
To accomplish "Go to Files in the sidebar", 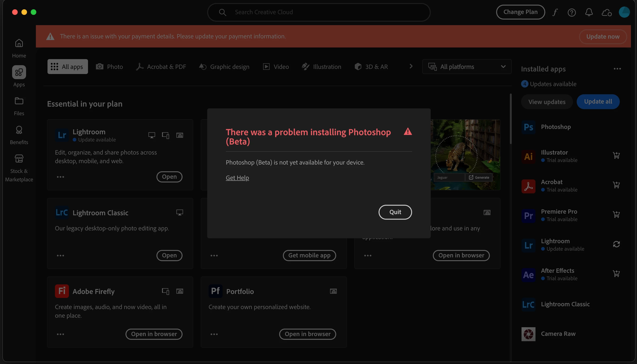I will tap(19, 106).
